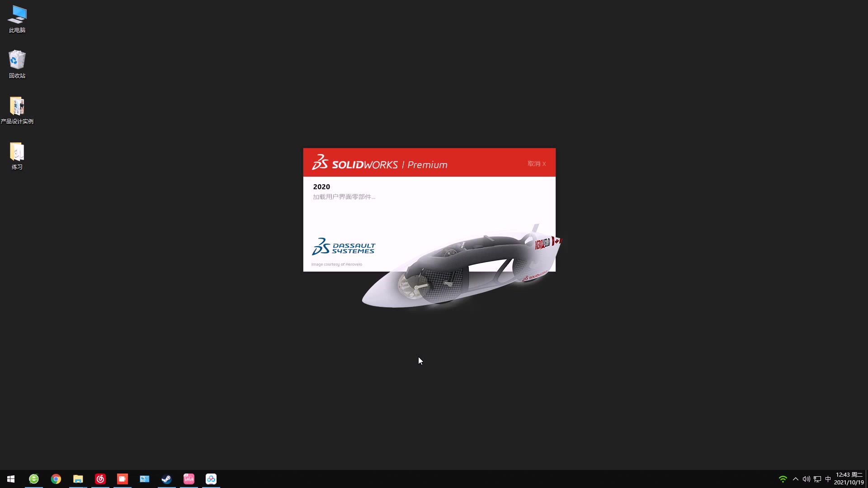868x488 pixels.
Task: Open the volume speaker tray icon
Action: click(807, 479)
